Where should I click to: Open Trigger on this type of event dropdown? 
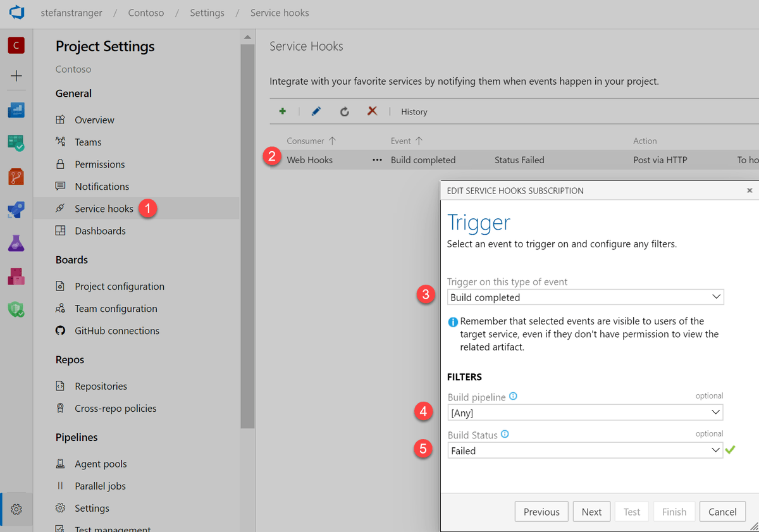tap(586, 297)
